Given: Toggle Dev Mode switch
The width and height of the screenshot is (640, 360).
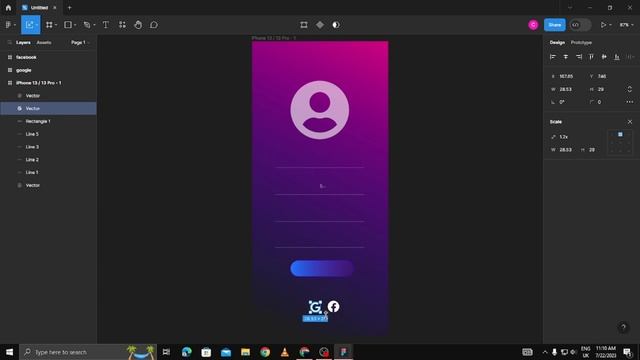Looking at the screenshot, I should [580, 25].
